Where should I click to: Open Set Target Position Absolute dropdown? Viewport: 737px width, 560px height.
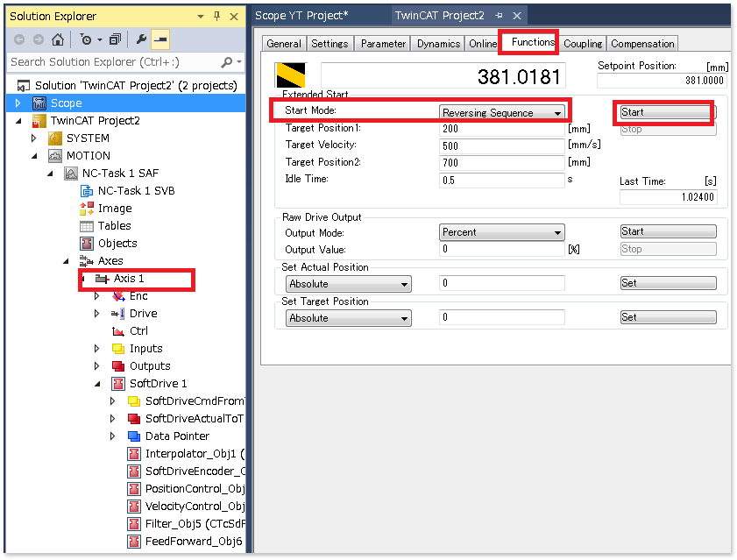[x=348, y=318]
